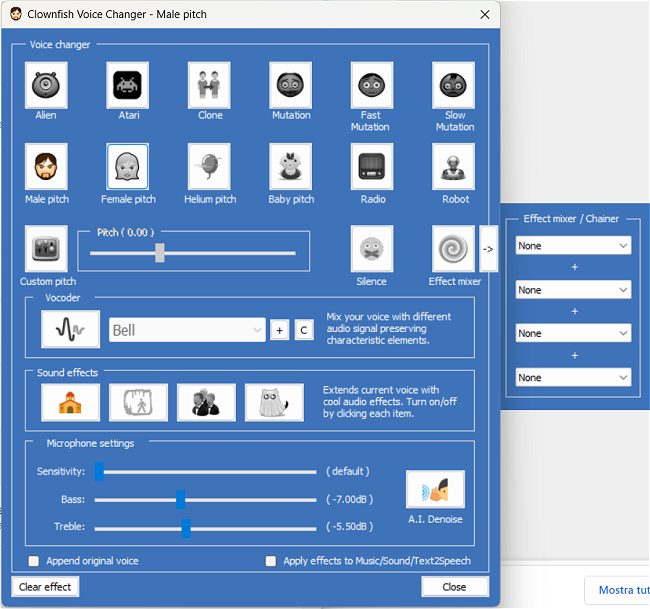Toggle the church sound effect
The image size is (650, 609).
point(70,403)
